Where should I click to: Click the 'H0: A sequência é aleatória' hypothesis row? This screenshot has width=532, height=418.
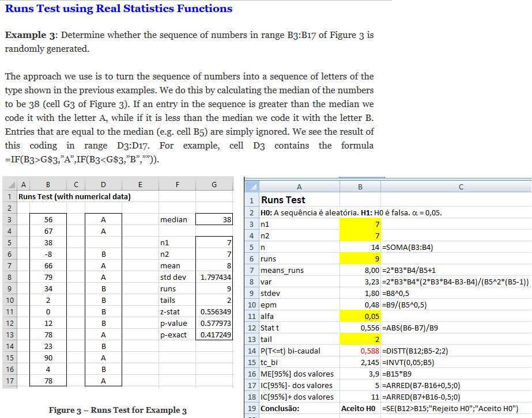[x=351, y=213]
